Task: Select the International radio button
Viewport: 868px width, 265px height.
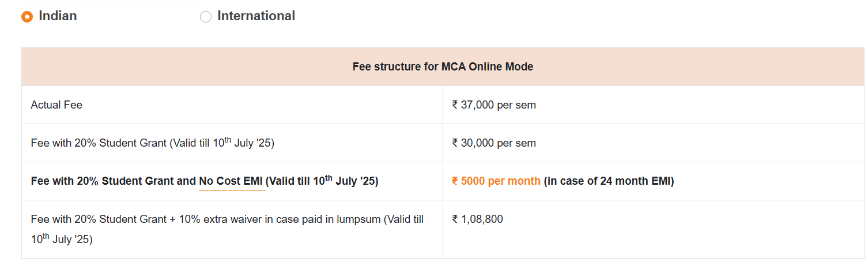Action: (206, 17)
